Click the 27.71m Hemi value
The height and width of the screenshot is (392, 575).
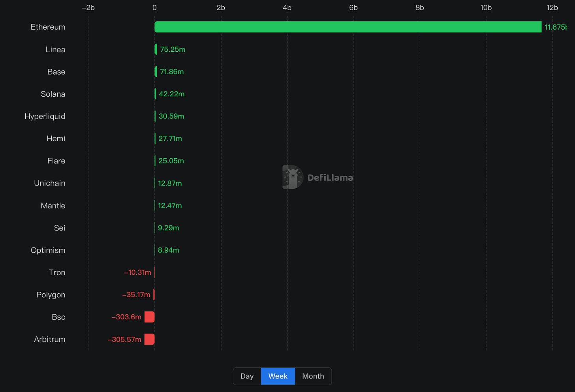(170, 139)
